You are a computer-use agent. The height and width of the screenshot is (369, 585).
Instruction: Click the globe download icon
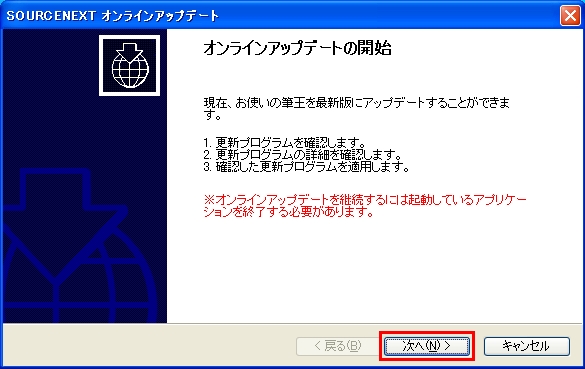click(x=129, y=65)
